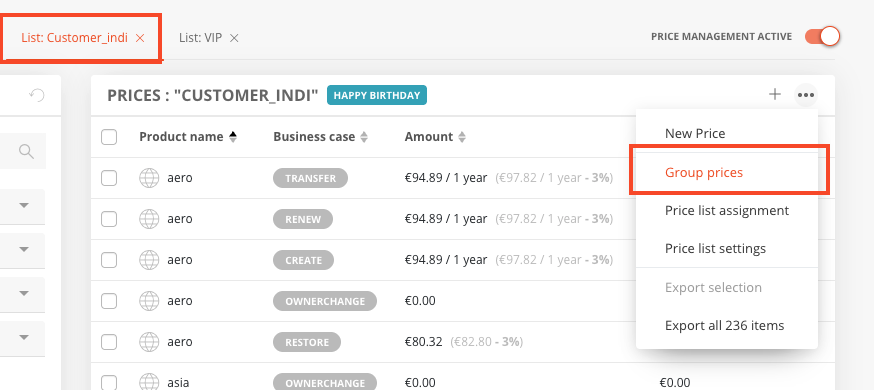Click the search magnifier icon
Image resolution: width=874 pixels, height=390 pixels.
[x=26, y=151]
